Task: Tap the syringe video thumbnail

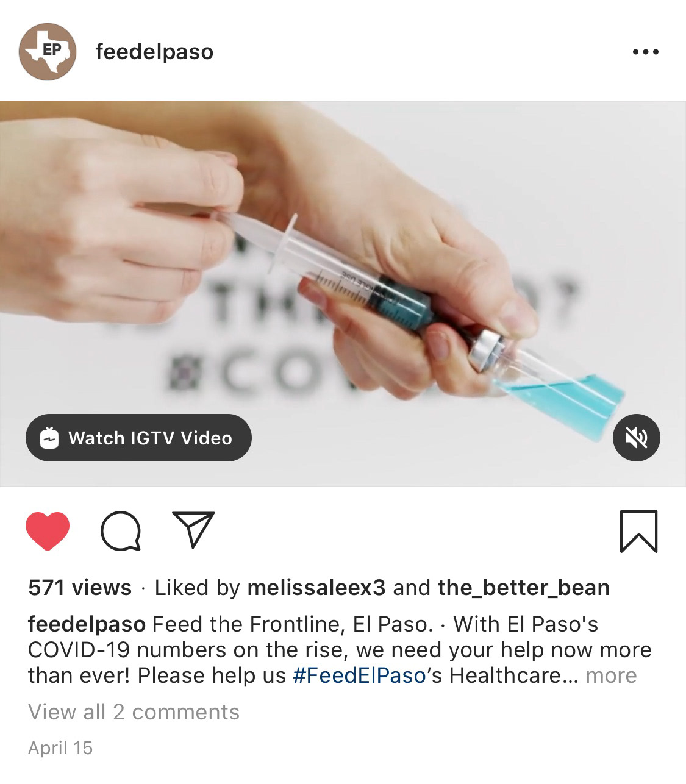Action: [343, 294]
